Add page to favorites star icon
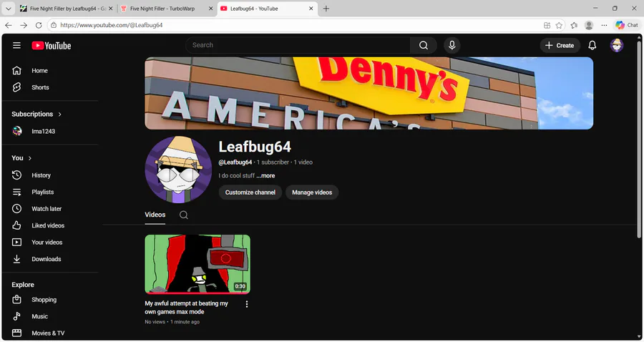Screen dimensions: 644x342 pyautogui.click(x=559, y=25)
